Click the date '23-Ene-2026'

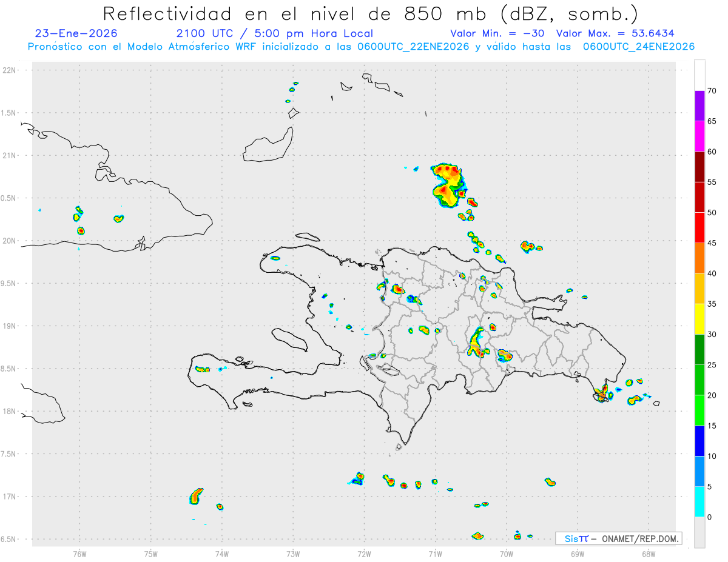(x=76, y=33)
